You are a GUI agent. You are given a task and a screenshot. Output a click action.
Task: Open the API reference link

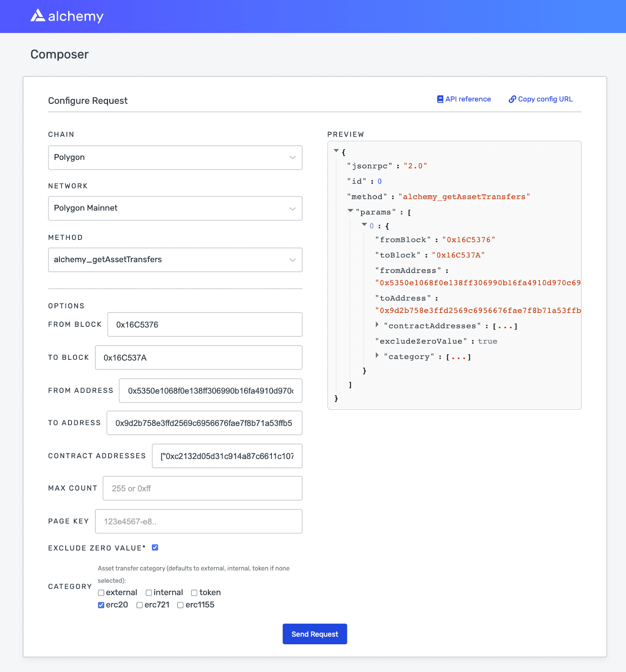tap(468, 99)
